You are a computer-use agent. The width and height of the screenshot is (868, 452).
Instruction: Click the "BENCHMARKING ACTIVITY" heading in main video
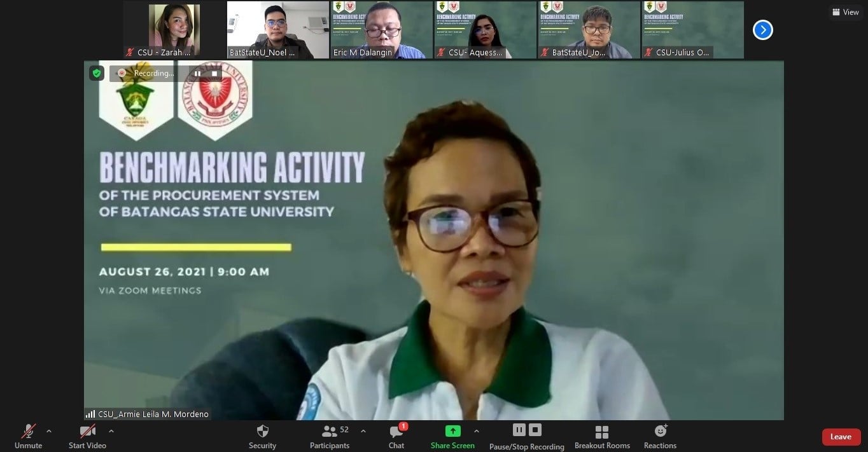(x=232, y=167)
